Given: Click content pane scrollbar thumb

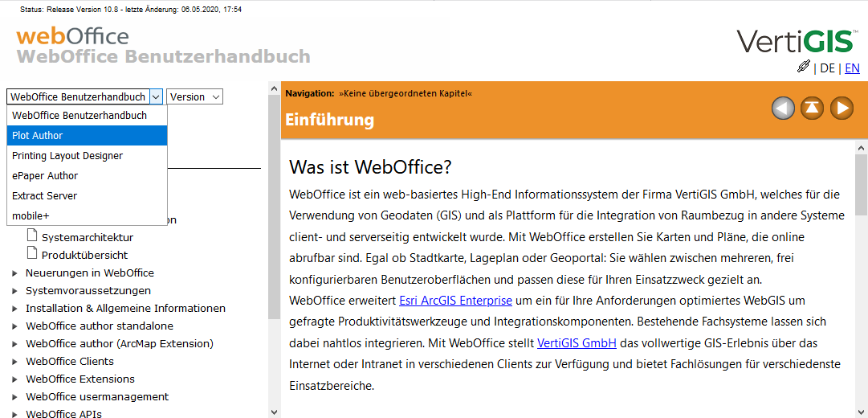Looking at the screenshot, I should pyautogui.click(x=862, y=186).
